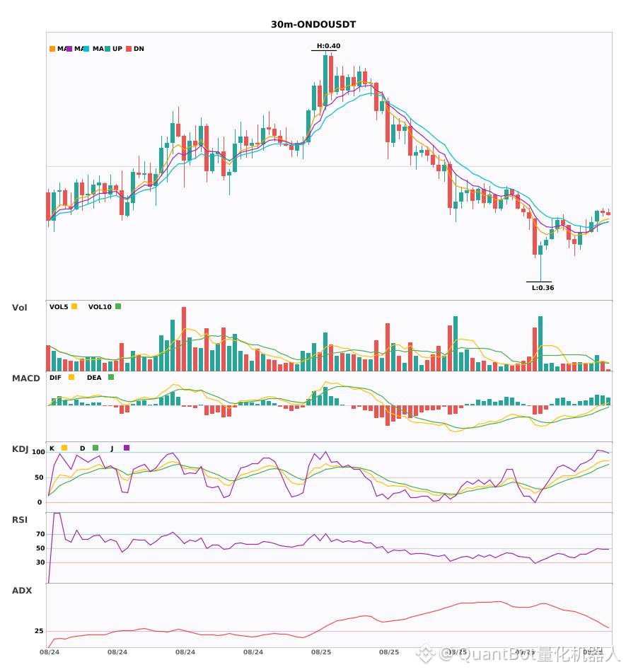Click the DIF legend text

click(55, 378)
